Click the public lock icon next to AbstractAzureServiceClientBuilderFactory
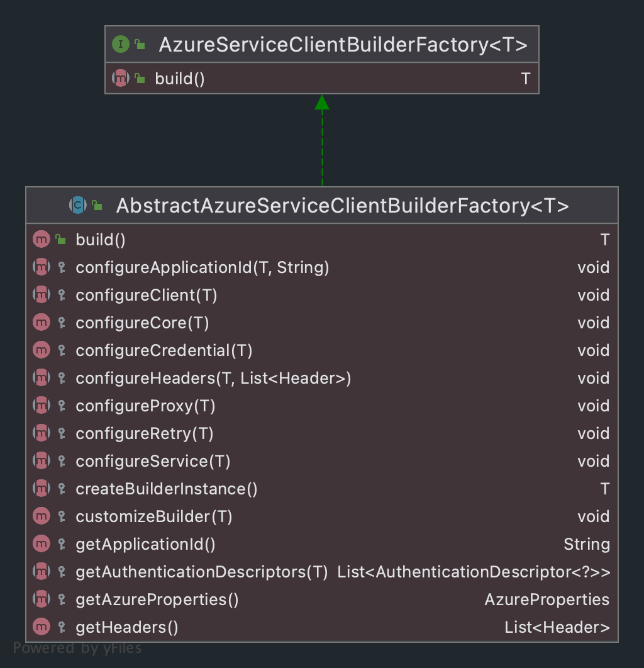Screen dimensions: 644x668 pos(97,205)
